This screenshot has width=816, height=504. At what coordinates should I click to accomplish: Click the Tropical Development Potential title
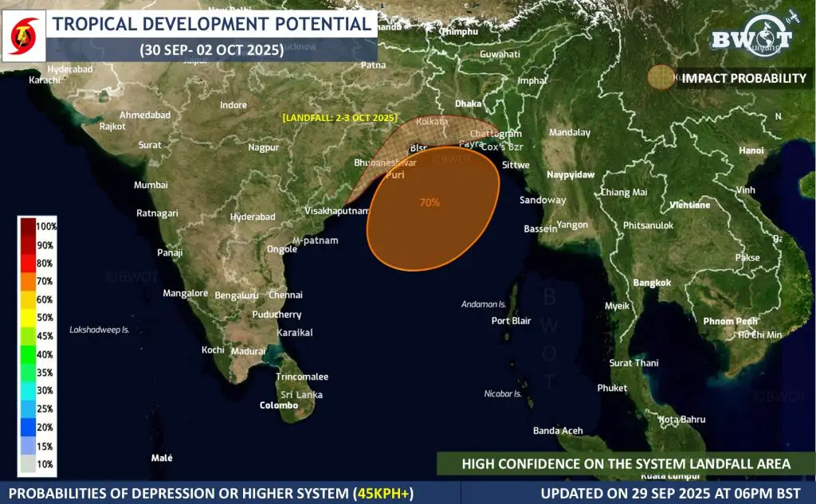(211, 24)
